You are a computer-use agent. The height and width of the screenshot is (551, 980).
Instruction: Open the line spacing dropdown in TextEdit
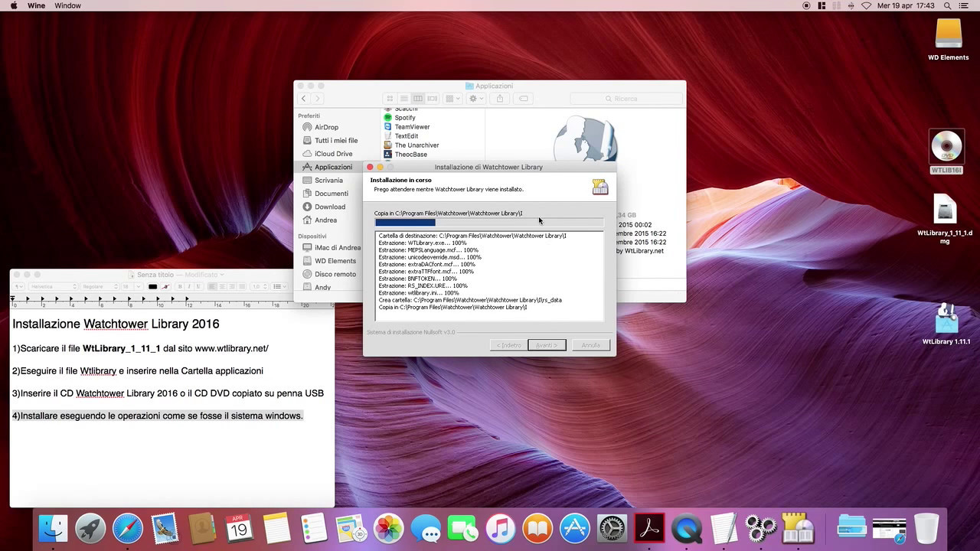click(260, 287)
